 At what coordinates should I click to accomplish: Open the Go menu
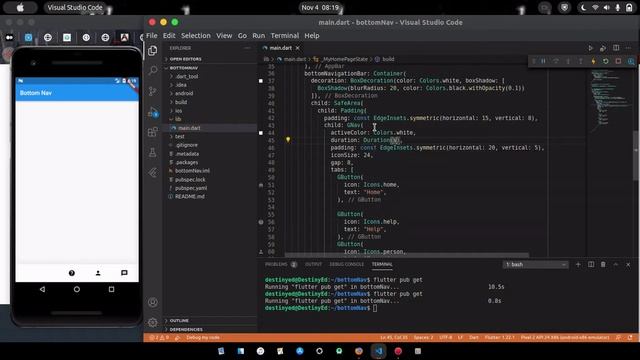point(242,36)
